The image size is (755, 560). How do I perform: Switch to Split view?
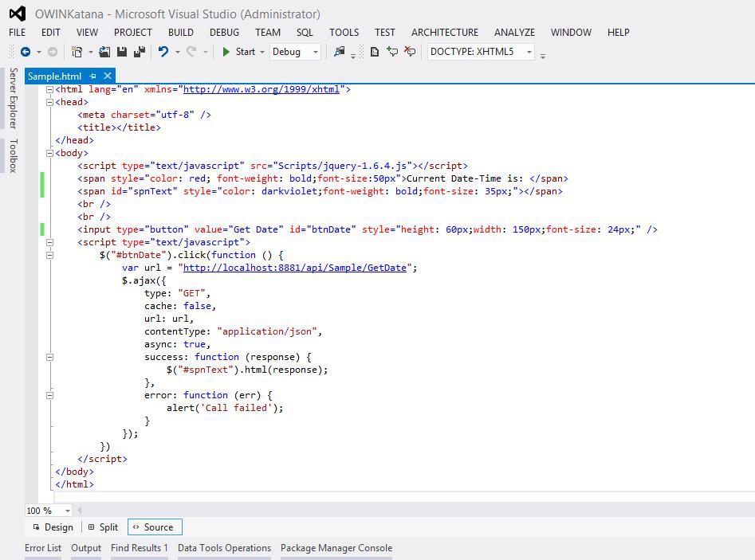click(103, 527)
